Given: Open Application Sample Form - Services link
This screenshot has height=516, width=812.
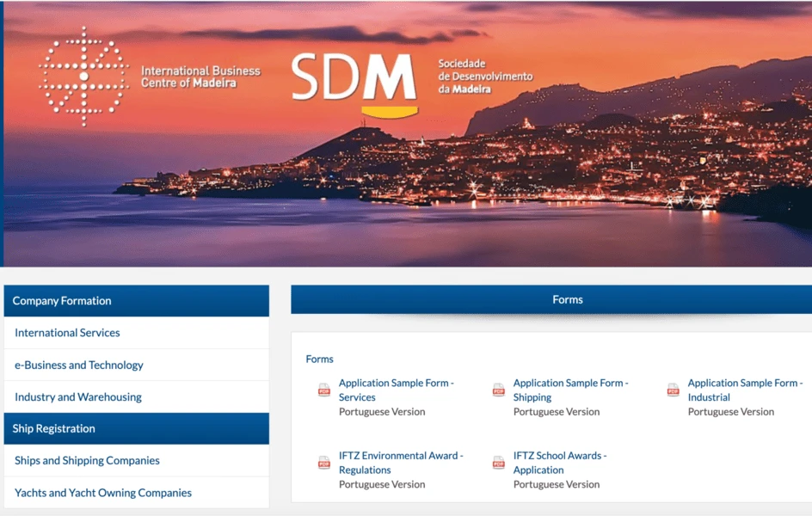Looking at the screenshot, I should point(397,390).
